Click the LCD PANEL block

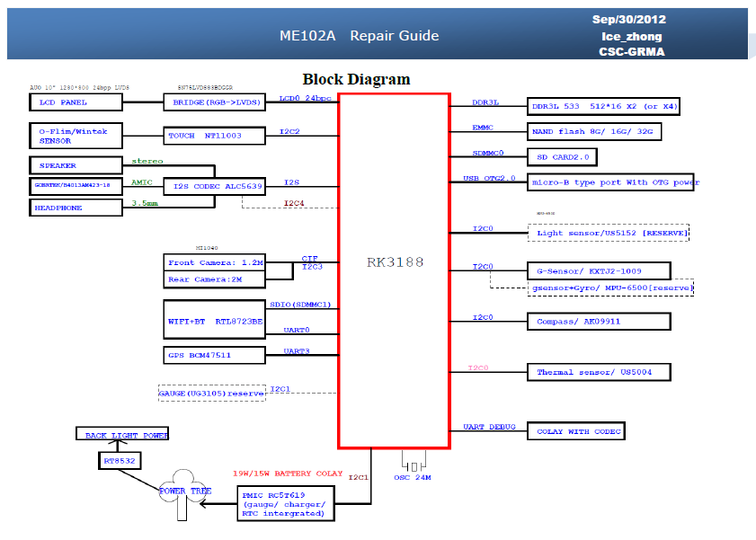pos(76,102)
